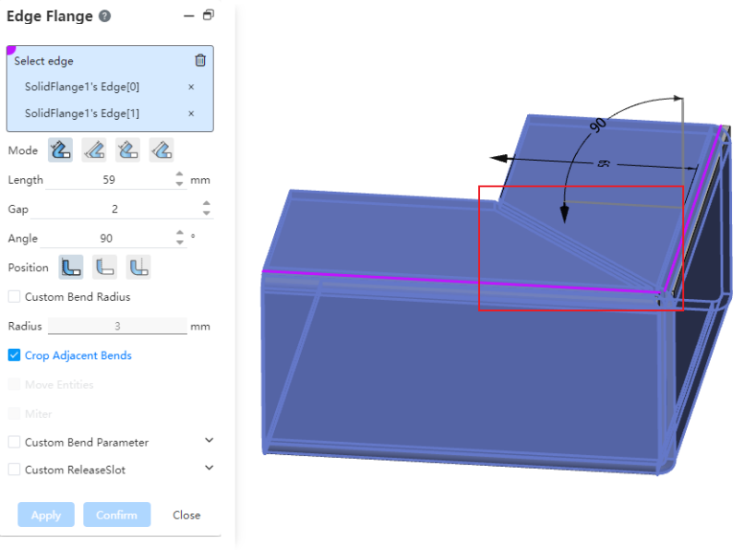
Task: Choose the second Mode flange icon
Action: point(93,149)
